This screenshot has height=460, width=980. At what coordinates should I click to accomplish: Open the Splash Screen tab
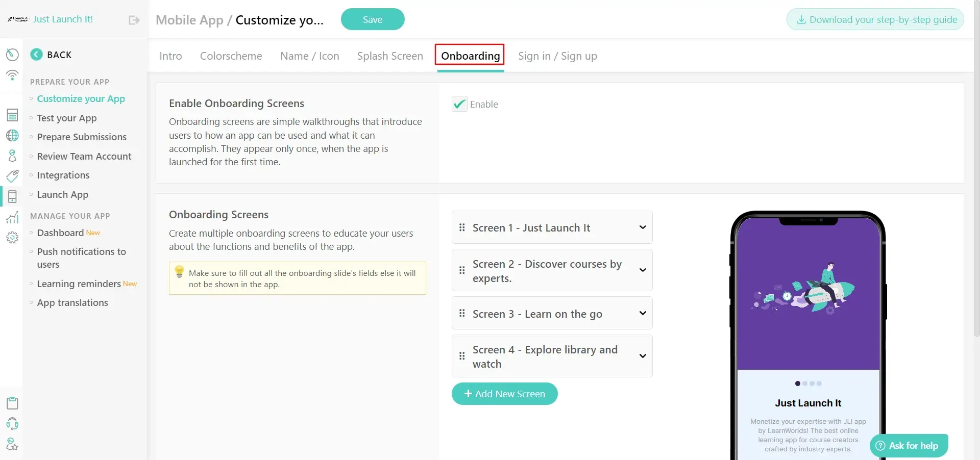point(390,56)
